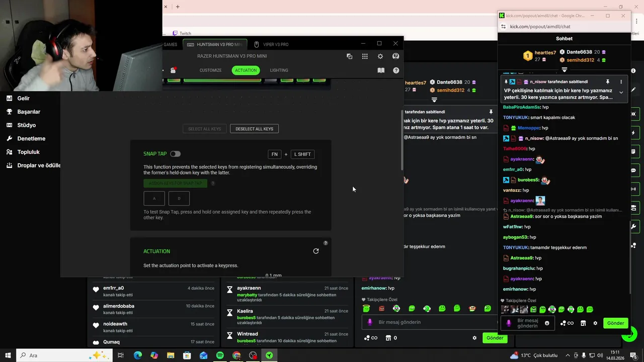Click Kaelira in moderation log

(245, 311)
